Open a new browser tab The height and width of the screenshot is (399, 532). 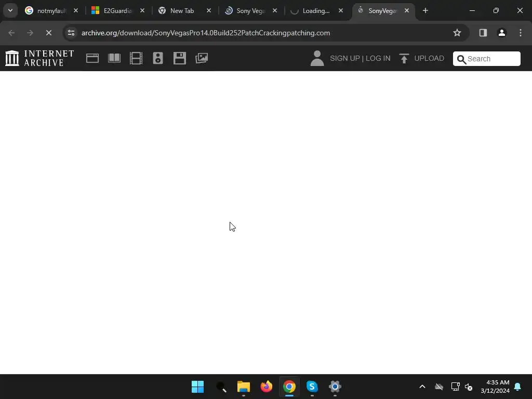point(425,11)
